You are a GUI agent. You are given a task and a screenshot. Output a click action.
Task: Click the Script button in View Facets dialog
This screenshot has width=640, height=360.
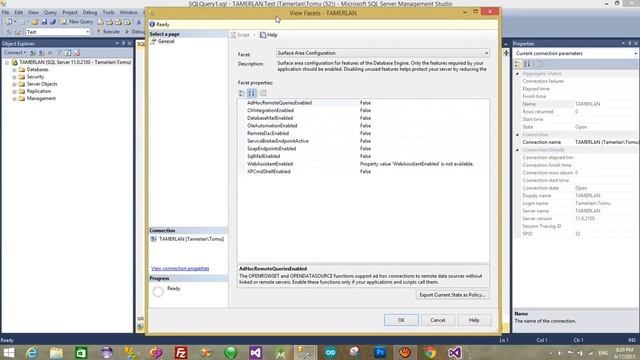click(240, 35)
